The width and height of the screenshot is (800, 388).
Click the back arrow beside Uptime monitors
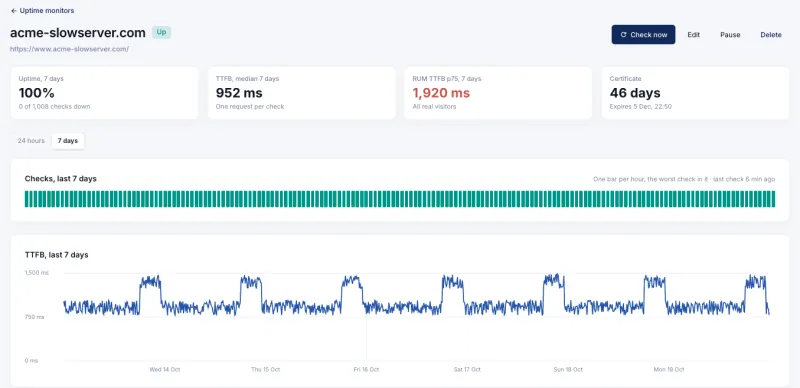pos(14,11)
